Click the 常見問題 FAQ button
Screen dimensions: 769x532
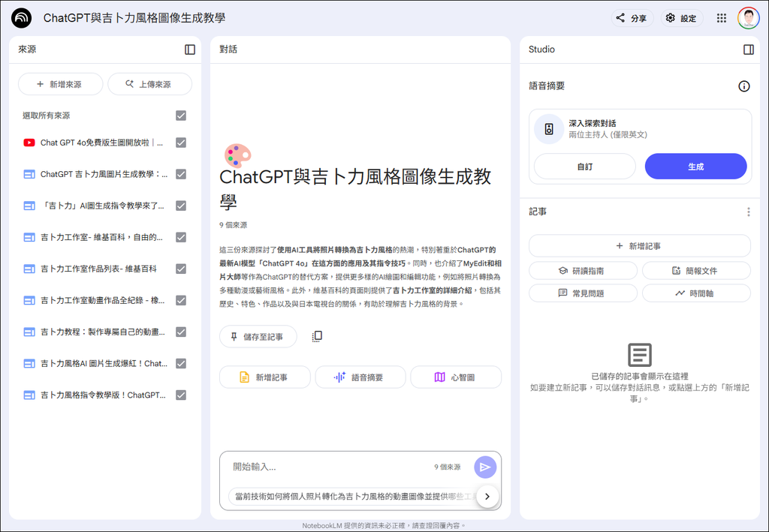(x=583, y=293)
